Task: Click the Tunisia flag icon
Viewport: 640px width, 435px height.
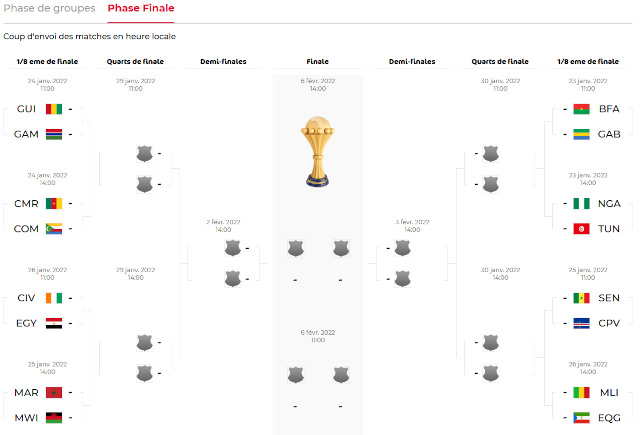Action: click(x=581, y=228)
